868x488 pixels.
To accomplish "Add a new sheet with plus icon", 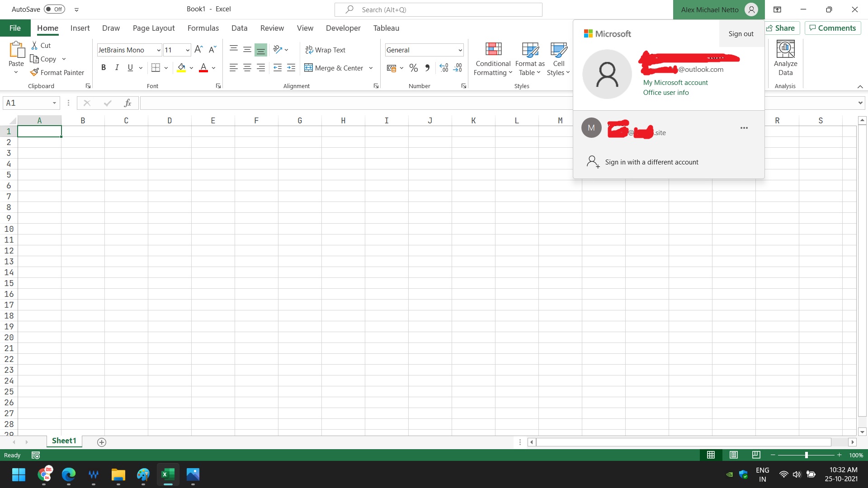I will point(102,442).
